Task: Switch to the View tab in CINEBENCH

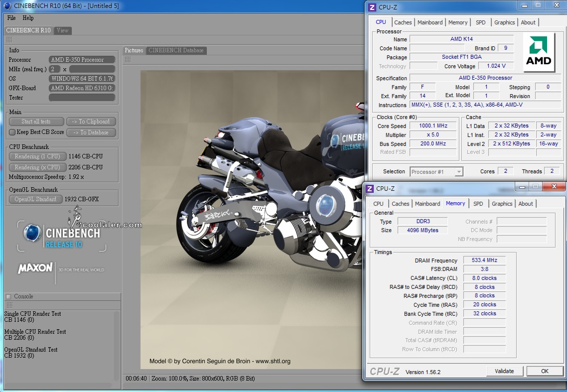Action: tap(63, 30)
